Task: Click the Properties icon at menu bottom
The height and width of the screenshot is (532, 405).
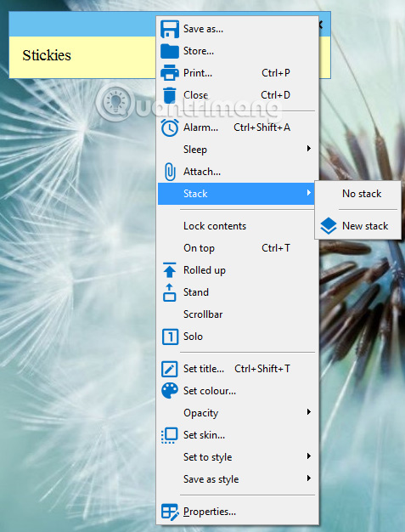Action: 170,512
